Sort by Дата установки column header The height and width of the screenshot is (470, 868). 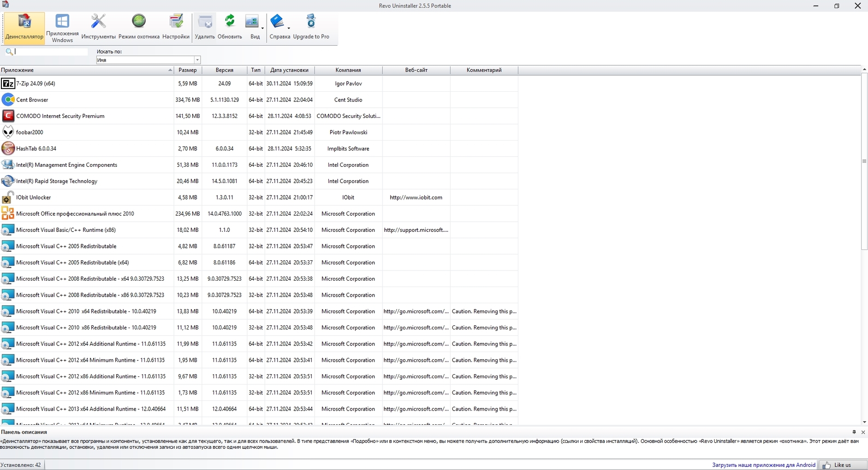(x=290, y=70)
